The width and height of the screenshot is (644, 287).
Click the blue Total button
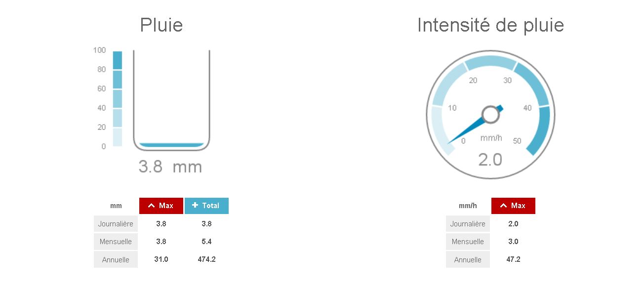coord(206,206)
